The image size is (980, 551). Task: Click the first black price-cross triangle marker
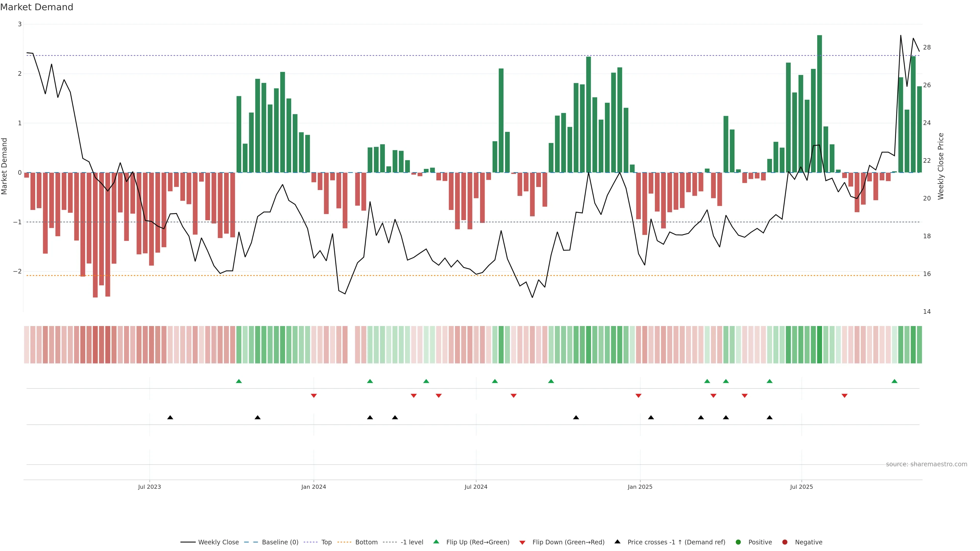pyautogui.click(x=170, y=418)
